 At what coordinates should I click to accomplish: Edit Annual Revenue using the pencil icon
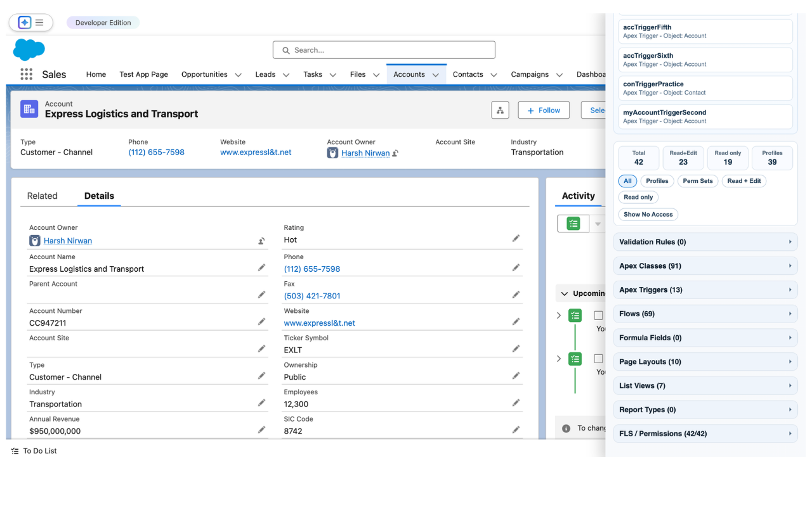(261, 430)
